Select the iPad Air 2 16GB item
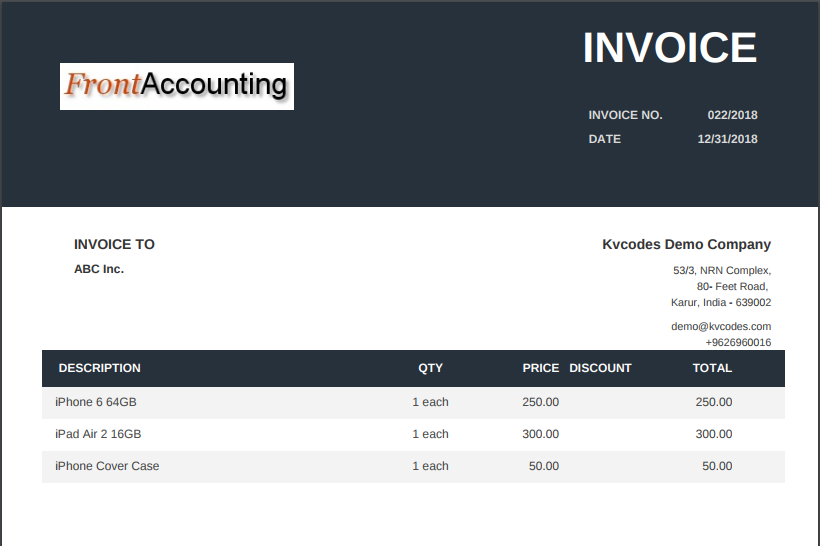 98,434
